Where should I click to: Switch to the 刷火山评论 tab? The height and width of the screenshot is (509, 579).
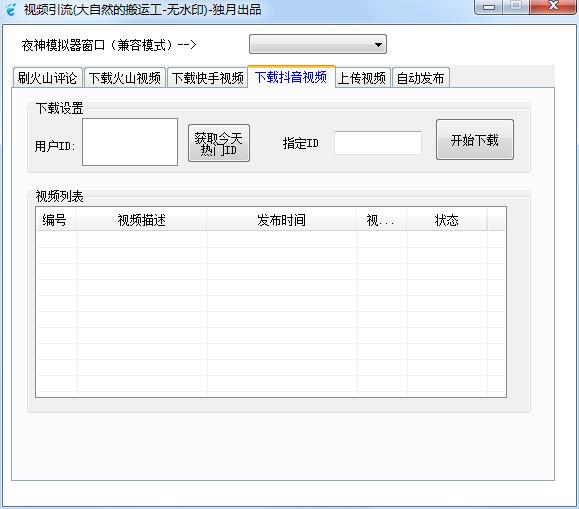click(47, 78)
